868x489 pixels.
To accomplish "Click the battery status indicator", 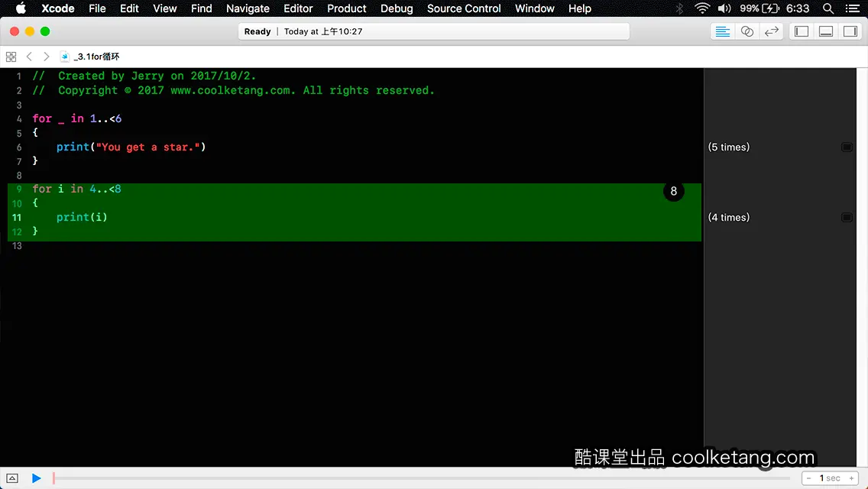I will [x=759, y=8].
